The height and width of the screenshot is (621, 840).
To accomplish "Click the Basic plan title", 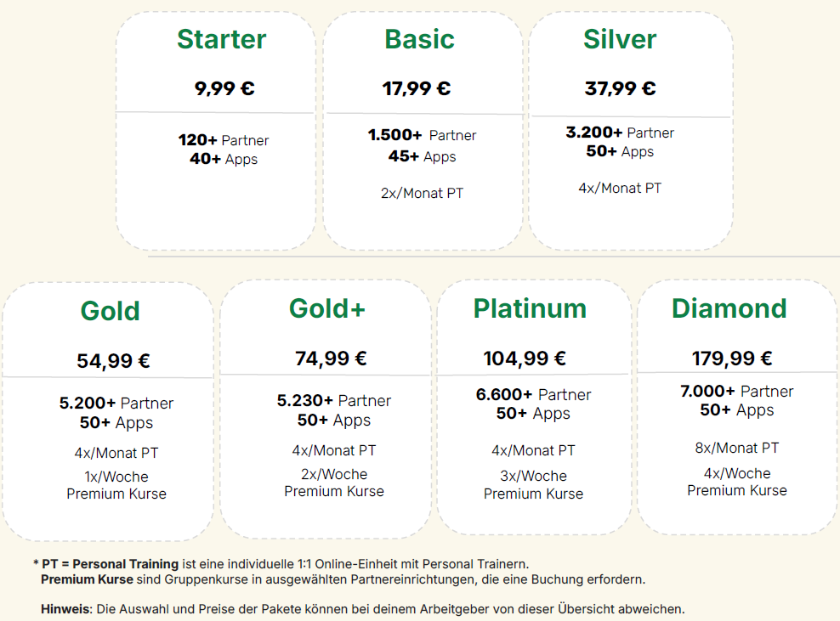I will pos(419,40).
